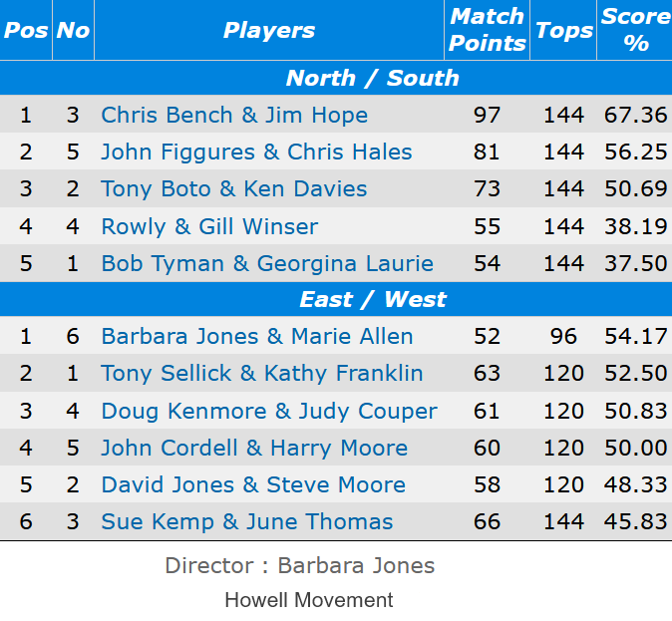This screenshot has height=621, width=672.
Task: Open Chris Bench & Jim Hope link
Action: pos(234,115)
